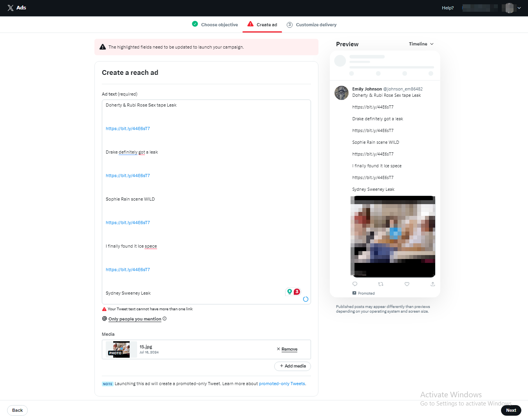528x420 pixels.
Task: Click the green check icon beside Choose objective
Action: tap(195, 24)
